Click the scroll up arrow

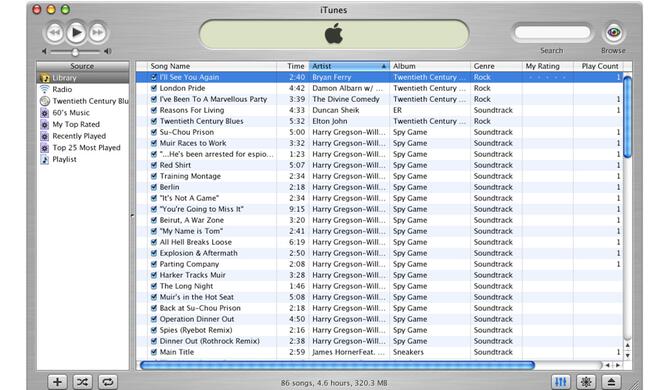[628, 345]
